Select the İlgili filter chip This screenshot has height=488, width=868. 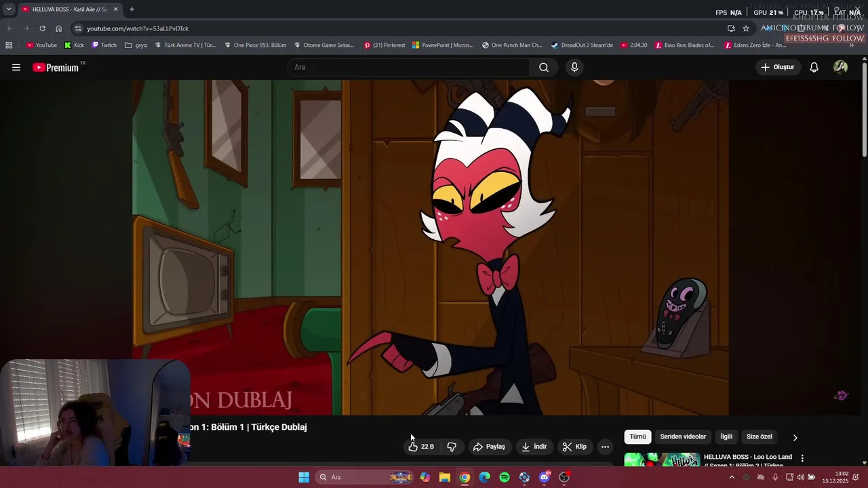coord(726,436)
